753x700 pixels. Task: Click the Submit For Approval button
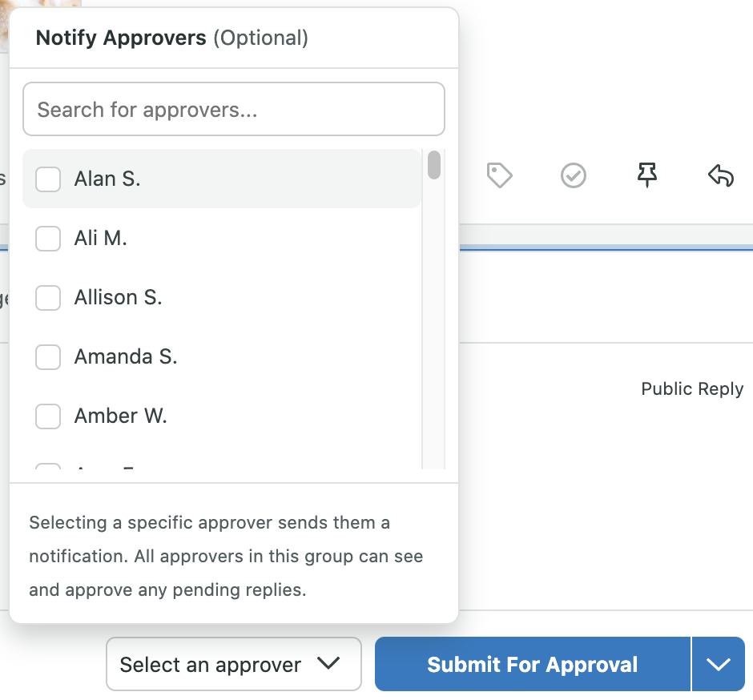click(533, 664)
